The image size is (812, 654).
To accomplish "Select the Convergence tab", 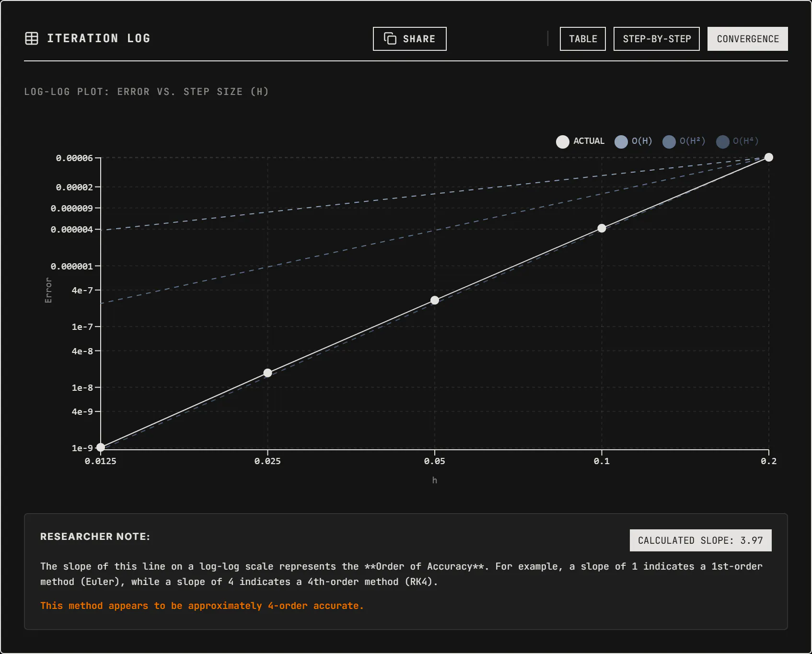I will tap(748, 39).
